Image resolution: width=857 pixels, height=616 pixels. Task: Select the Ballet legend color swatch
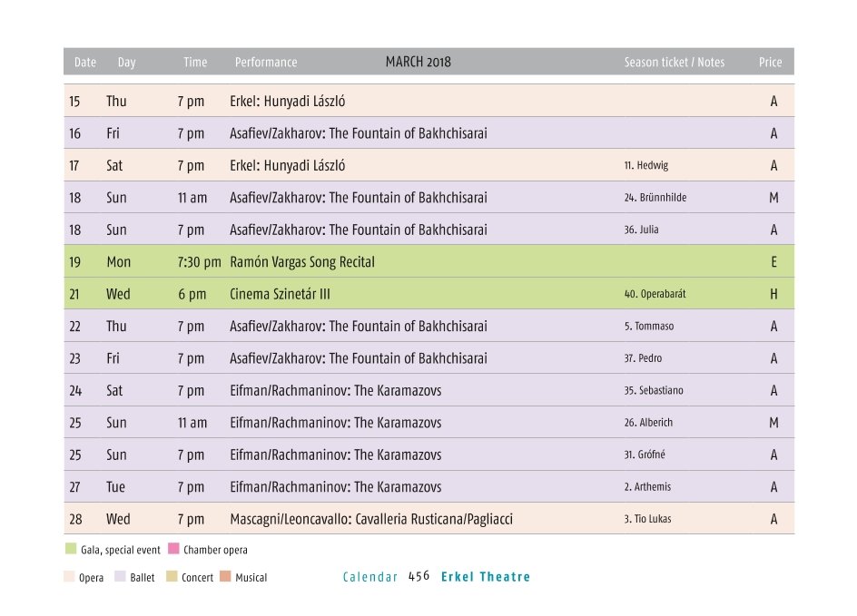click(x=121, y=577)
